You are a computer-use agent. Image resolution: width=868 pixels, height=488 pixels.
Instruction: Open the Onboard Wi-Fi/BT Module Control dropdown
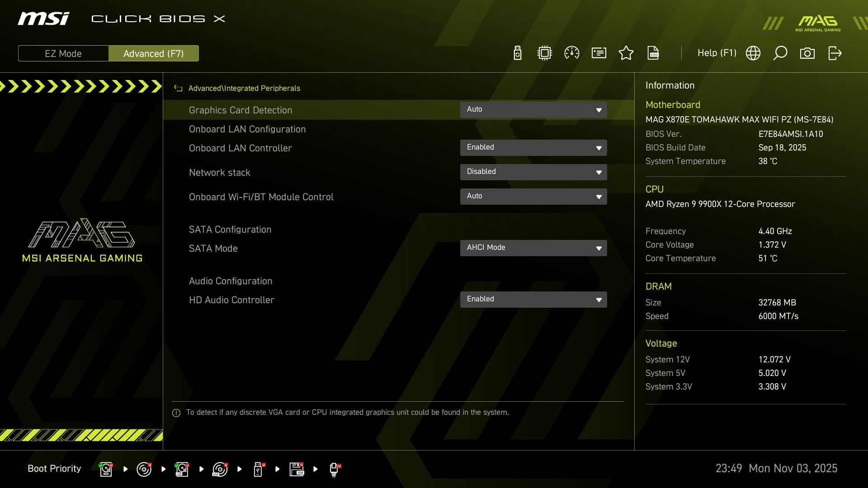pos(533,197)
